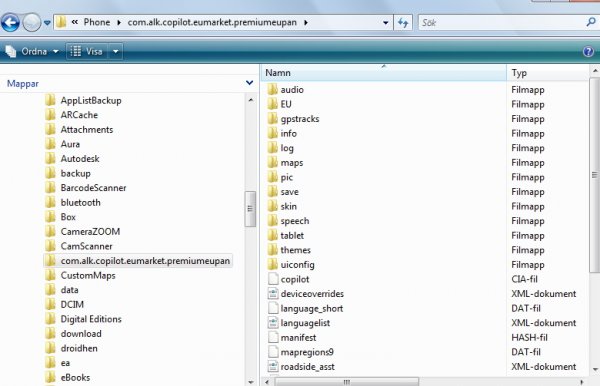Click the roadside_asst XML document icon
The width and height of the screenshot is (600, 386).
[x=273, y=366]
